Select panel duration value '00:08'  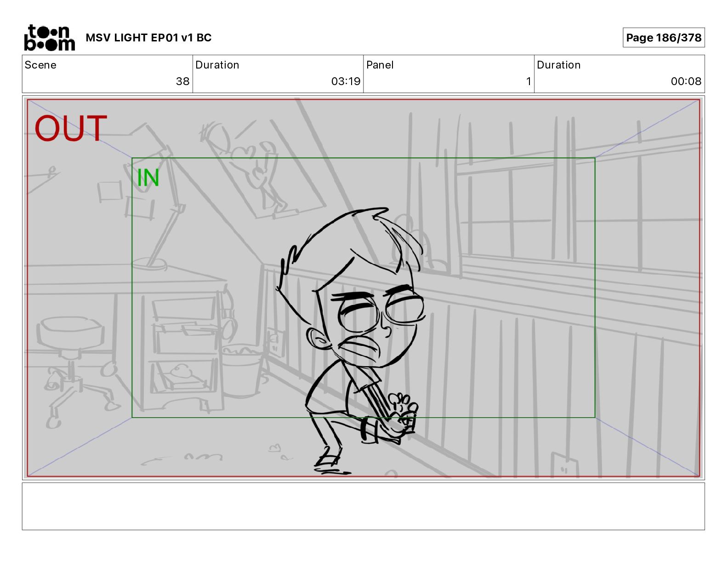(x=686, y=81)
